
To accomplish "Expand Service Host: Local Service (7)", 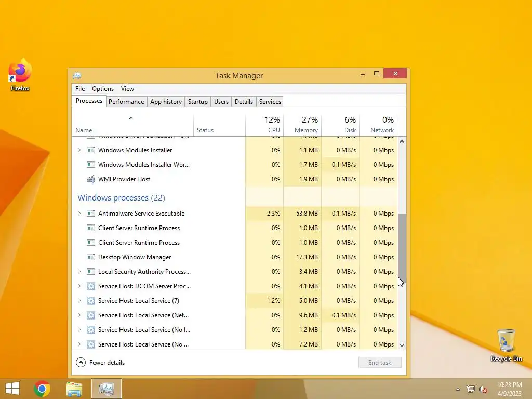I will click(x=79, y=301).
